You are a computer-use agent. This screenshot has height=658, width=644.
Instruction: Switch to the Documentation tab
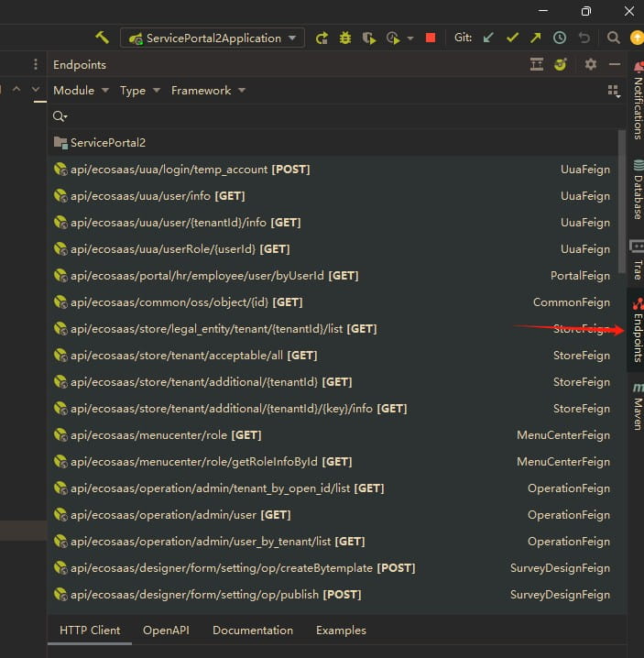253,631
